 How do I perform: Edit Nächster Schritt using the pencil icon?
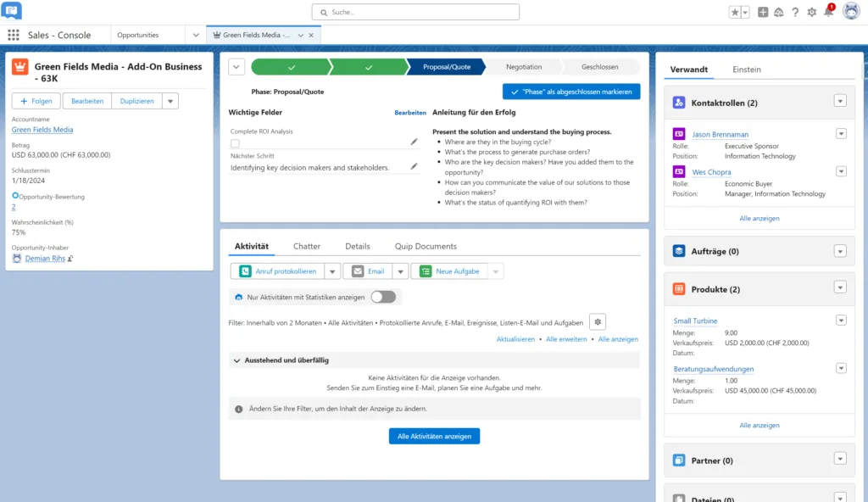tap(414, 166)
